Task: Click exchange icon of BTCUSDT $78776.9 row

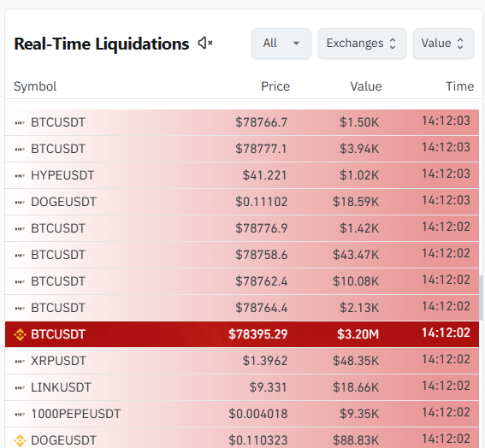Action: [x=21, y=229]
